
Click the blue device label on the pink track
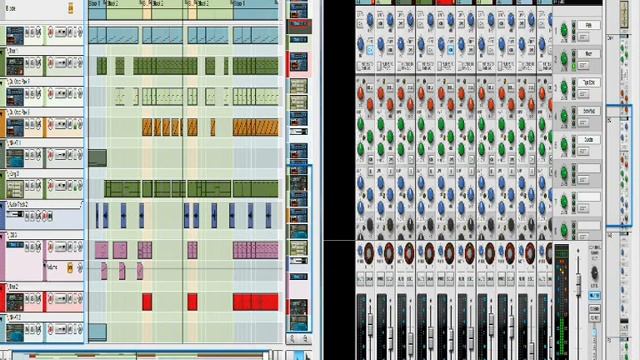15,244
